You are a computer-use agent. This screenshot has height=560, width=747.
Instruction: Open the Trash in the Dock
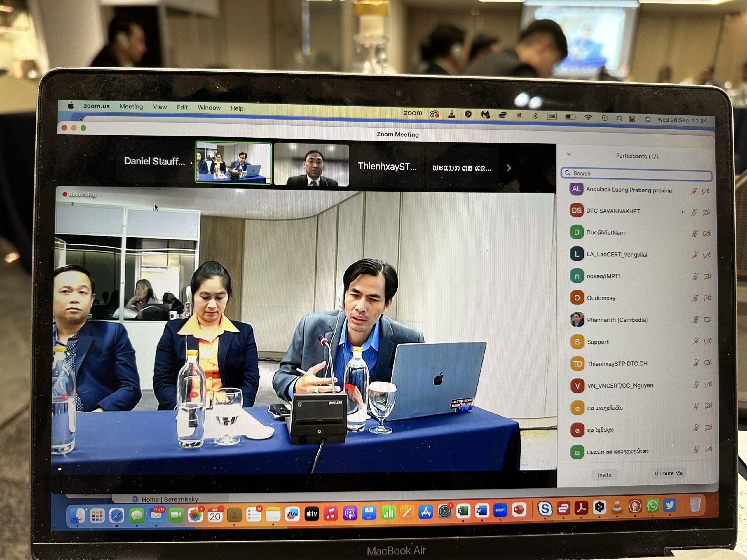click(x=695, y=504)
